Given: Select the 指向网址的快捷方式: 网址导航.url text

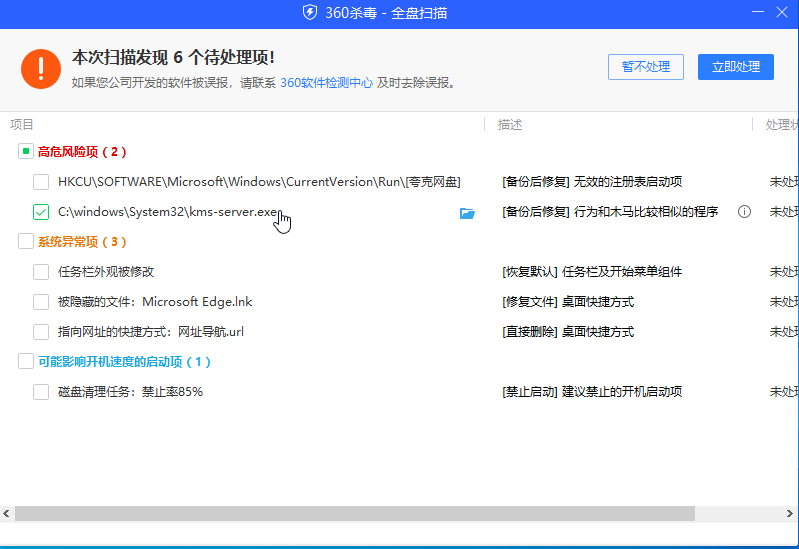Looking at the screenshot, I should pyautogui.click(x=151, y=332).
